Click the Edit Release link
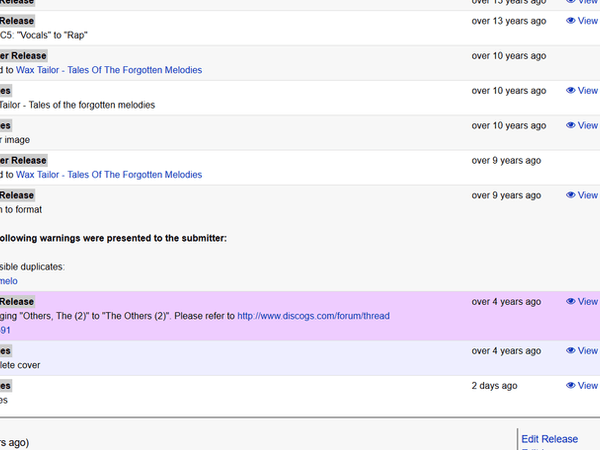 549,439
